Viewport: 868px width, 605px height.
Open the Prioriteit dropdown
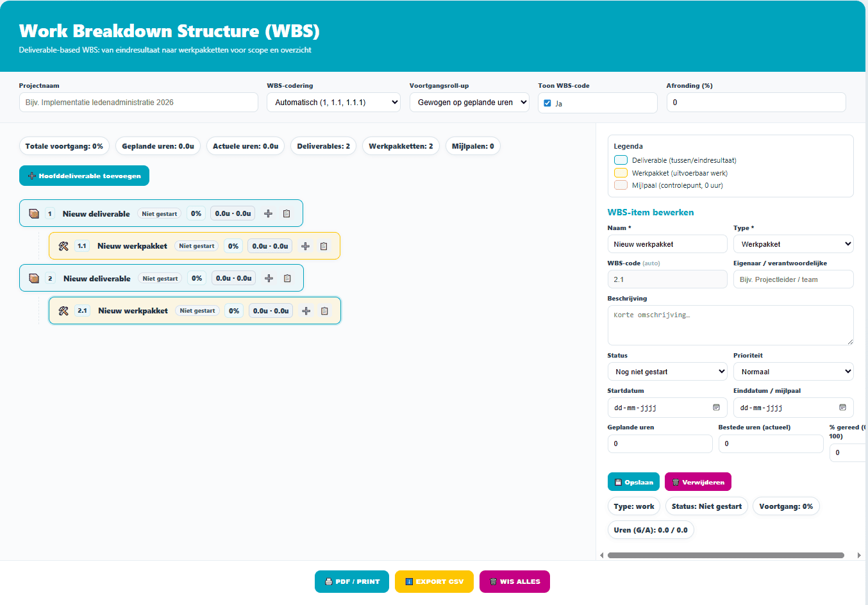pyautogui.click(x=793, y=371)
